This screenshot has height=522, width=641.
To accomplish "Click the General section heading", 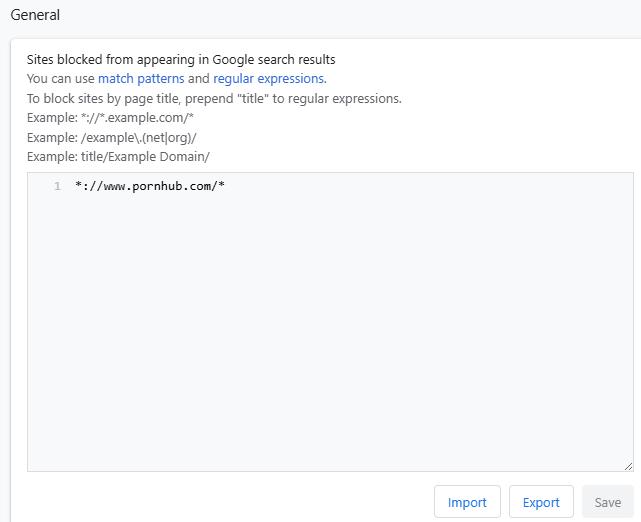I will (x=35, y=15).
